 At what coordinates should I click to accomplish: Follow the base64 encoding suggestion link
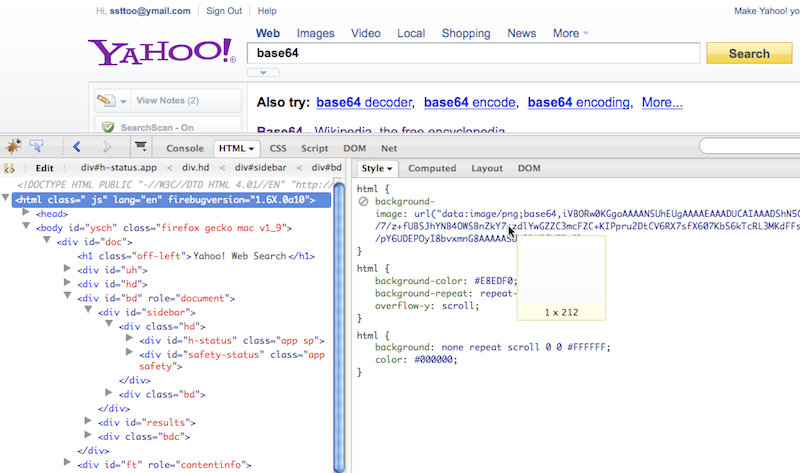tap(579, 103)
